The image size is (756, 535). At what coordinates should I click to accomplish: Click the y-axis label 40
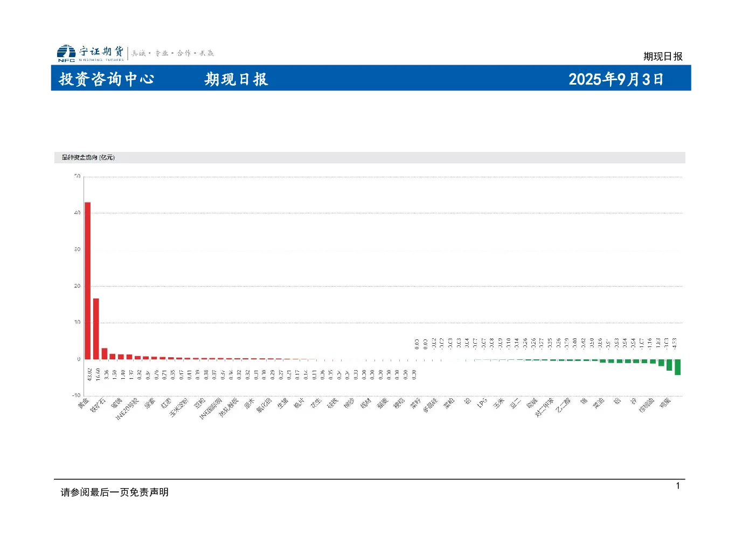pyautogui.click(x=78, y=213)
